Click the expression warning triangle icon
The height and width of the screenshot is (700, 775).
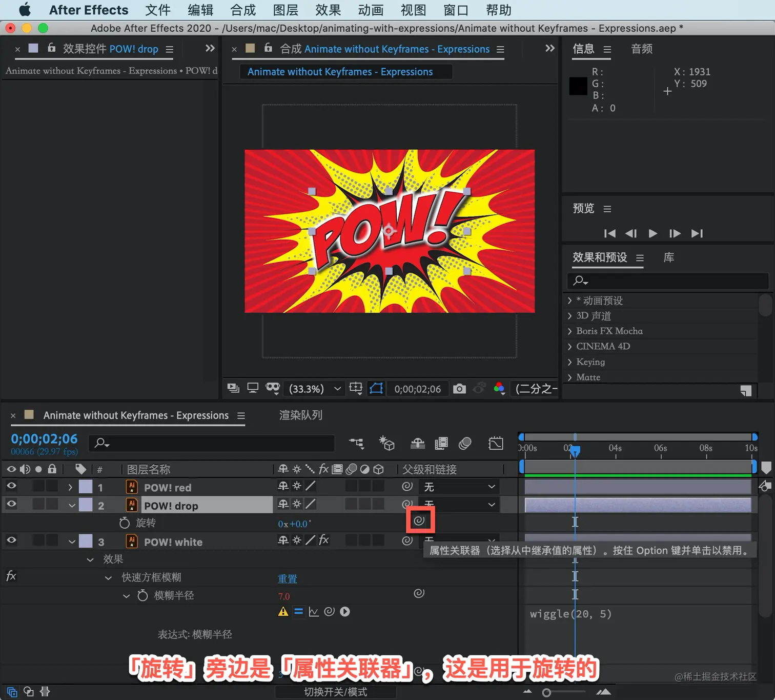[x=283, y=611]
